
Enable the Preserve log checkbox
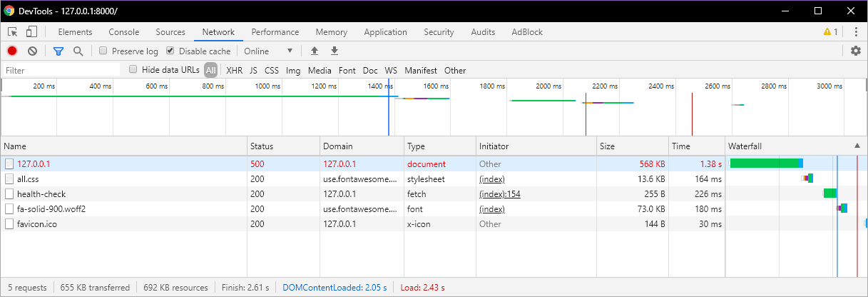[x=103, y=51]
